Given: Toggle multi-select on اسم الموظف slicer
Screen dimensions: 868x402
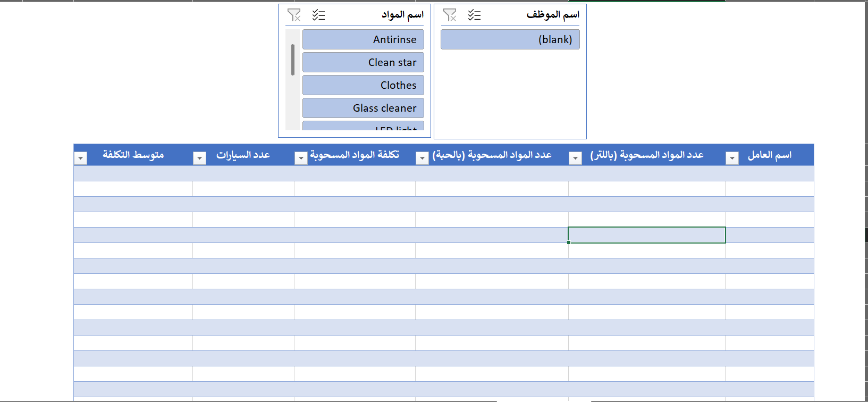Looking at the screenshot, I should tap(475, 15).
